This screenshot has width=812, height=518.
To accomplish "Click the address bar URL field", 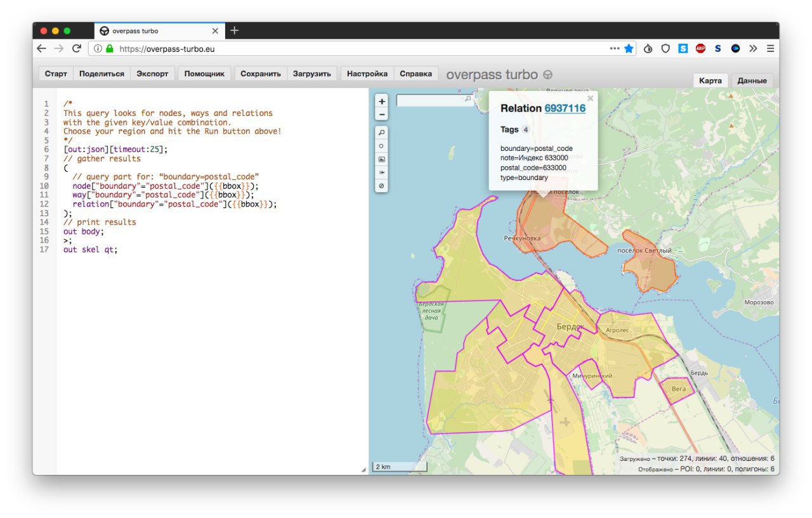I will click(x=362, y=48).
